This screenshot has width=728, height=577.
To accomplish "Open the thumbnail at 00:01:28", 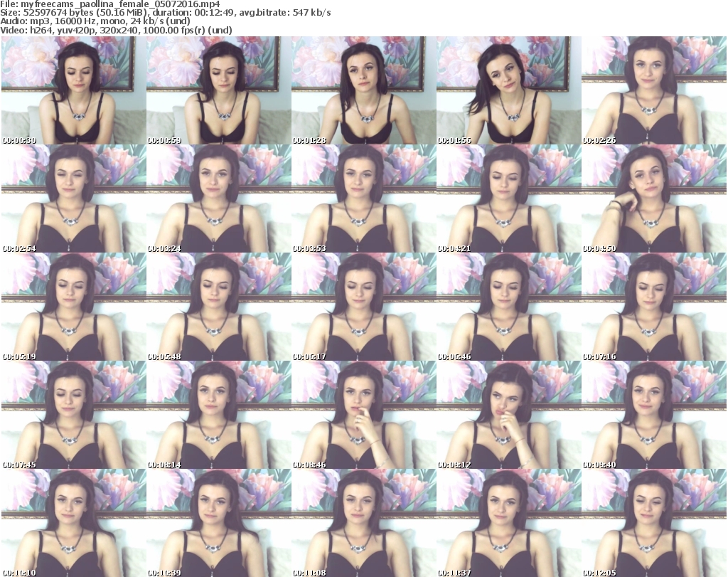I will [x=363, y=90].
